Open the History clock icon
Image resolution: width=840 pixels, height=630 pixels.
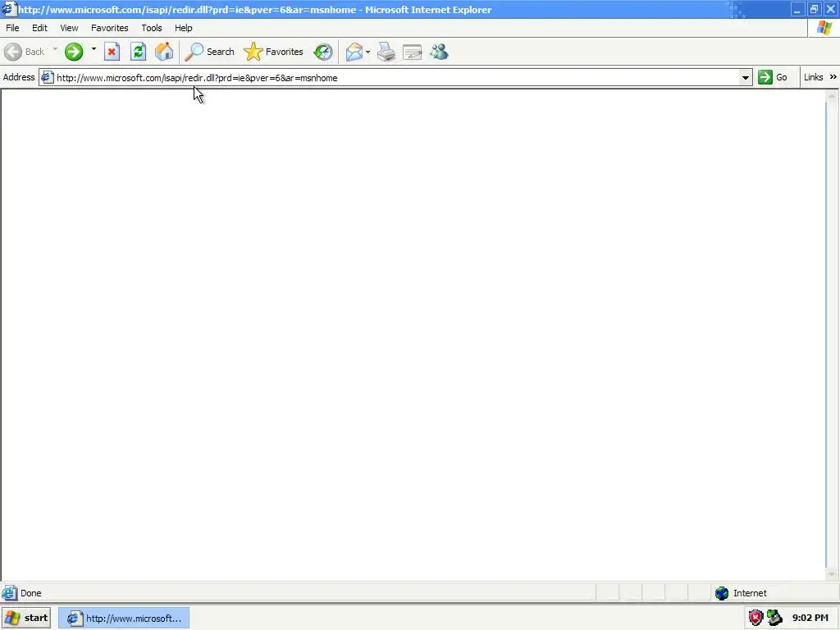pos(323,52)
